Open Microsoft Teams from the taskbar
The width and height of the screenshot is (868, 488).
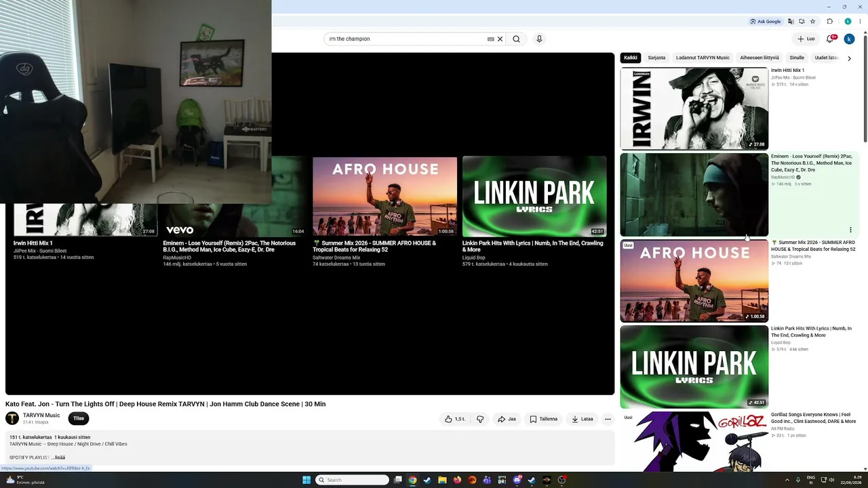487,480
